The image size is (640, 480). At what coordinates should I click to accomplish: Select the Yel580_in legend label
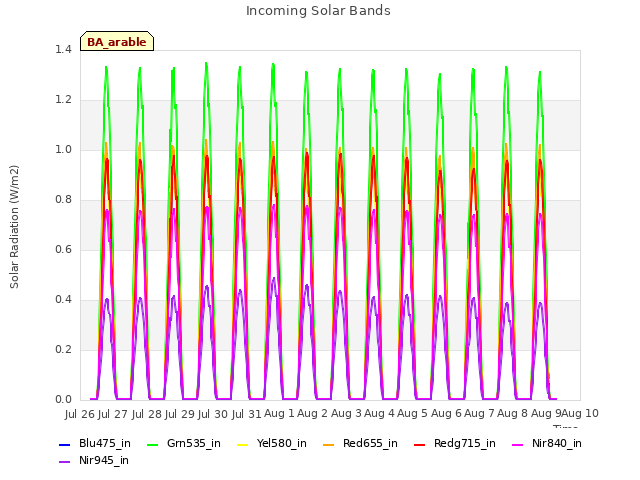coord(282,443)
